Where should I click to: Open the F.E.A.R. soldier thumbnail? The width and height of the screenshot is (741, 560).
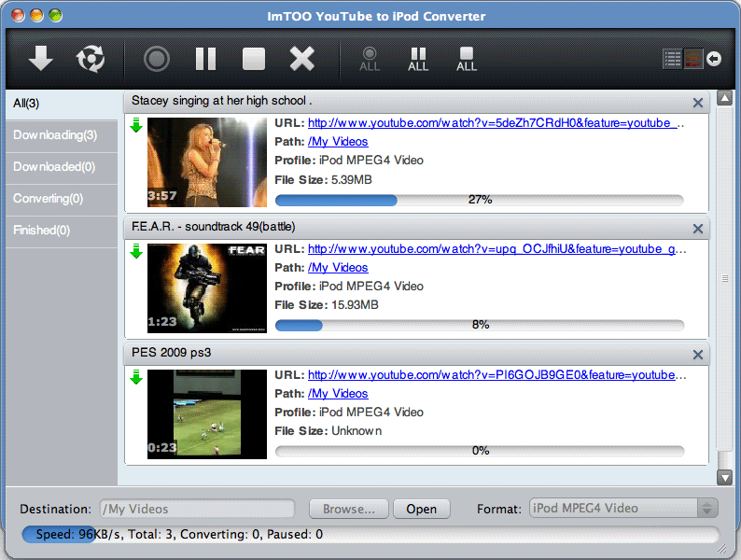click(207, 288)
